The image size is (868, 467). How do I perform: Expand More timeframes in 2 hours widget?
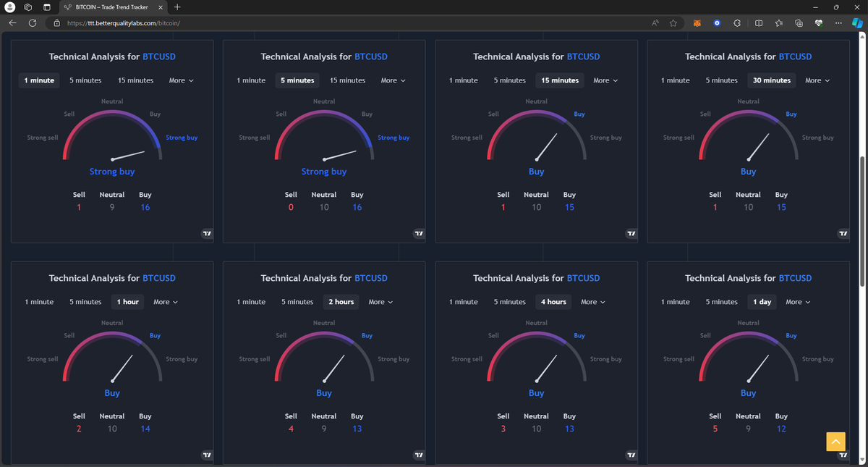380,302
